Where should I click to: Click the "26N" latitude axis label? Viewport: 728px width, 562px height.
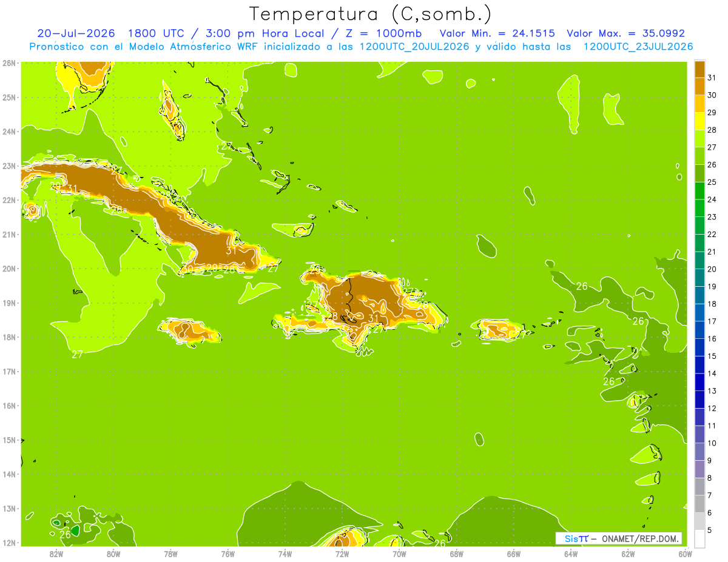point(9,63)
